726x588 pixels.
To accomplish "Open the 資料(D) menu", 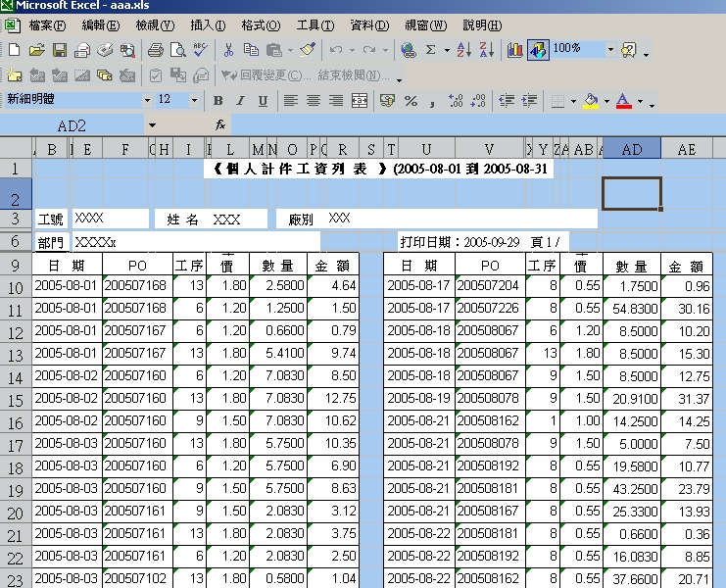I will pos(369,25).
